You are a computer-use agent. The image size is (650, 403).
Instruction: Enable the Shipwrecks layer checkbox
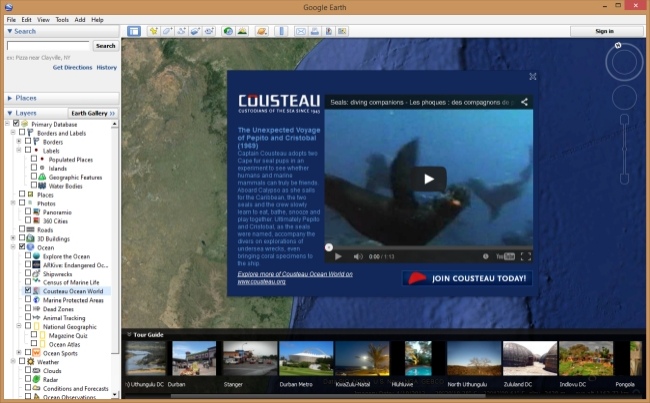point(28,273)
